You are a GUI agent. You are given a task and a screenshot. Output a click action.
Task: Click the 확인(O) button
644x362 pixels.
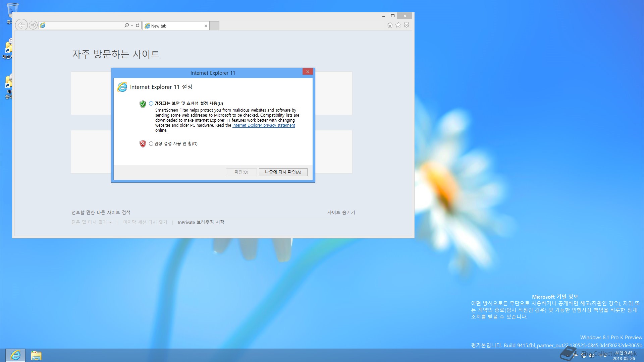[x=241, y=172]
